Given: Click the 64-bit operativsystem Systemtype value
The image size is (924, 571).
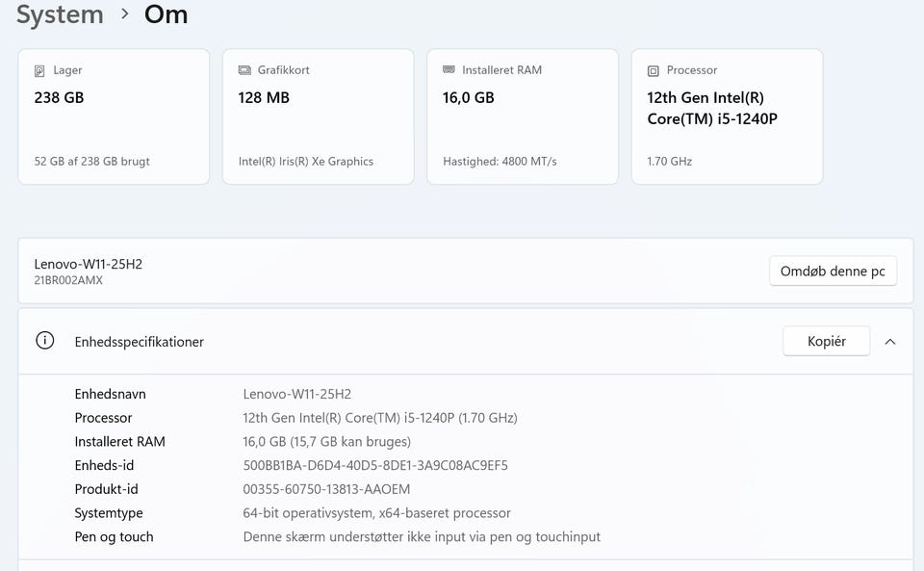Looking at the screenshot, I should tap(376, 513).
